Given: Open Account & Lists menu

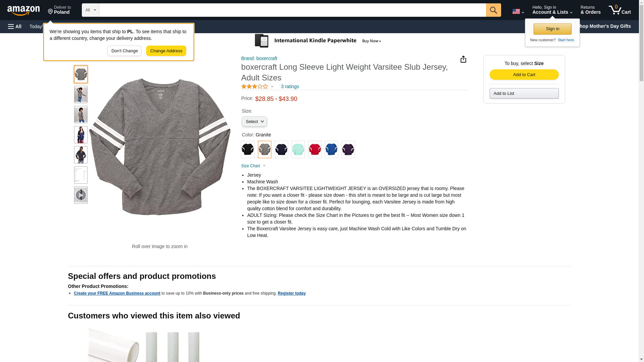Looking at the screenshot, I should 552,10.
